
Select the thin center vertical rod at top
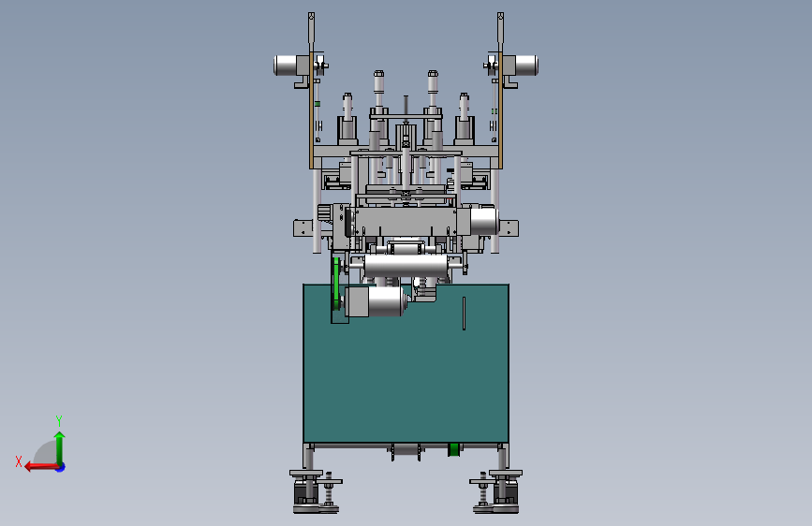point(406,109)
